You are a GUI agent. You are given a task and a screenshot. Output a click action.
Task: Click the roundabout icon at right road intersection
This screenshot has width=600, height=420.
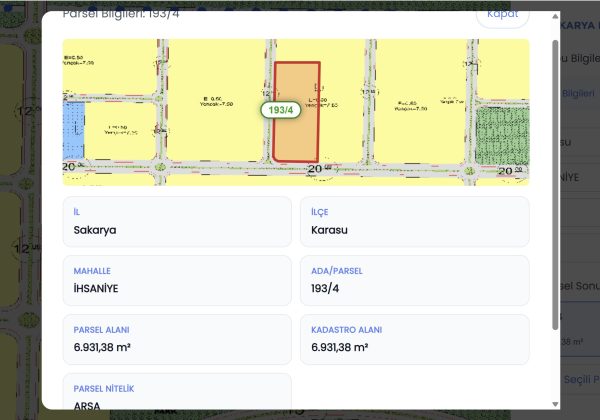point(469,171)
